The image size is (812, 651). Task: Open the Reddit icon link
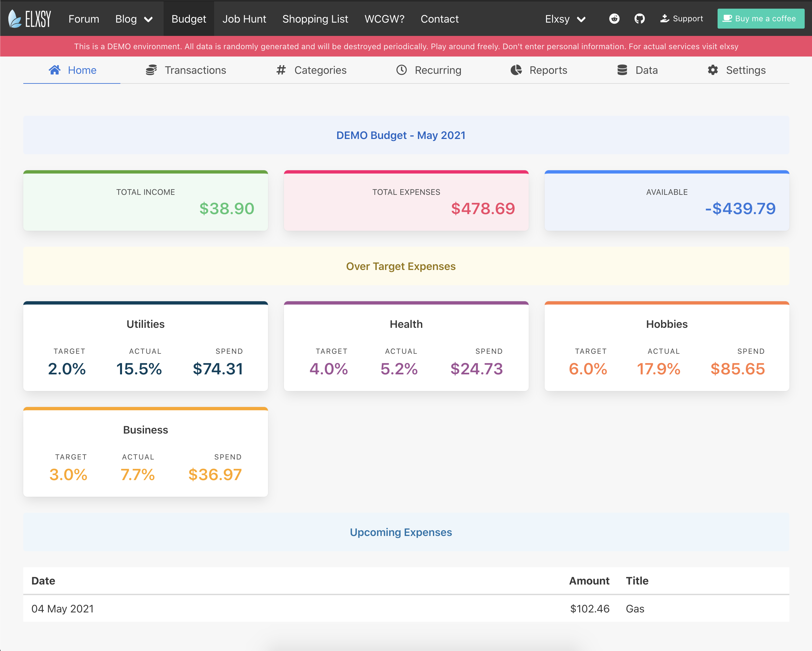click(614, 18)
